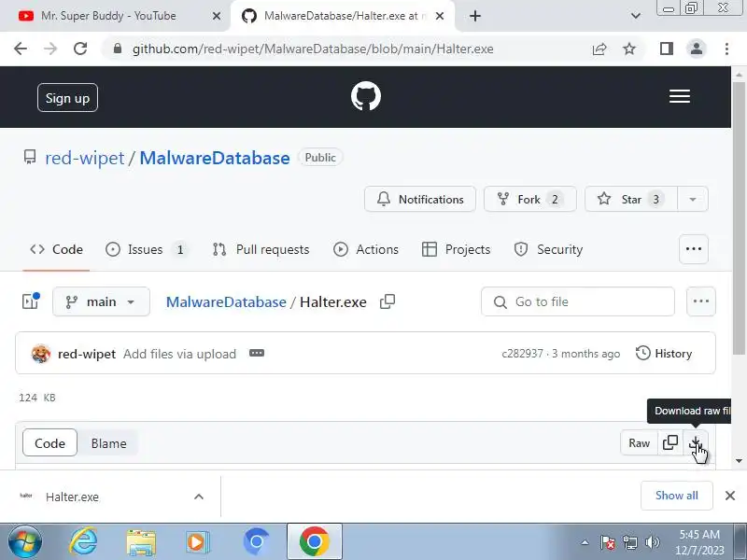Click the page vertical scrollbar thumb
This screenshot has height=560, width=747.
(739, 218)
